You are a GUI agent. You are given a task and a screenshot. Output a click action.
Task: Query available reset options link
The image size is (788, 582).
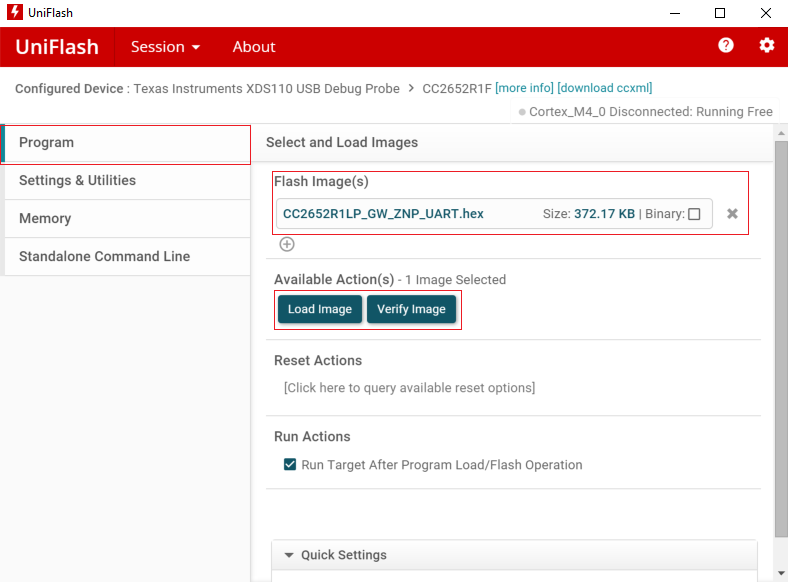[409, 388]
